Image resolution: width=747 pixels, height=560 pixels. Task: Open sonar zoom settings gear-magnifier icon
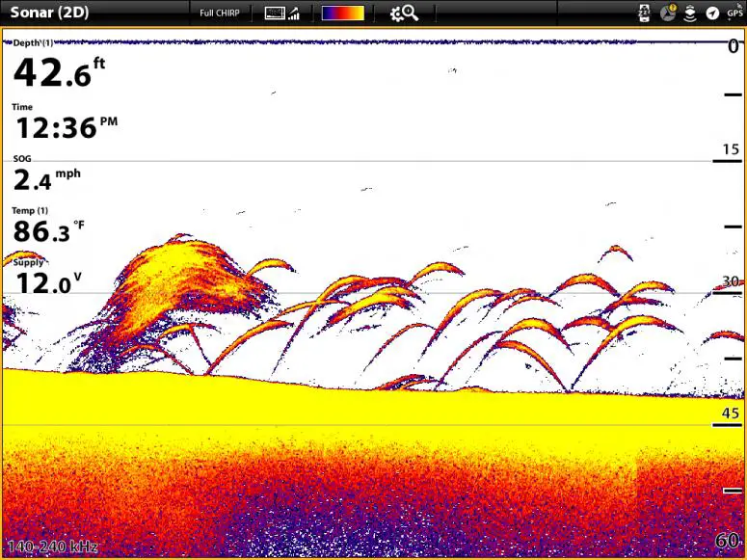point(404,13)
